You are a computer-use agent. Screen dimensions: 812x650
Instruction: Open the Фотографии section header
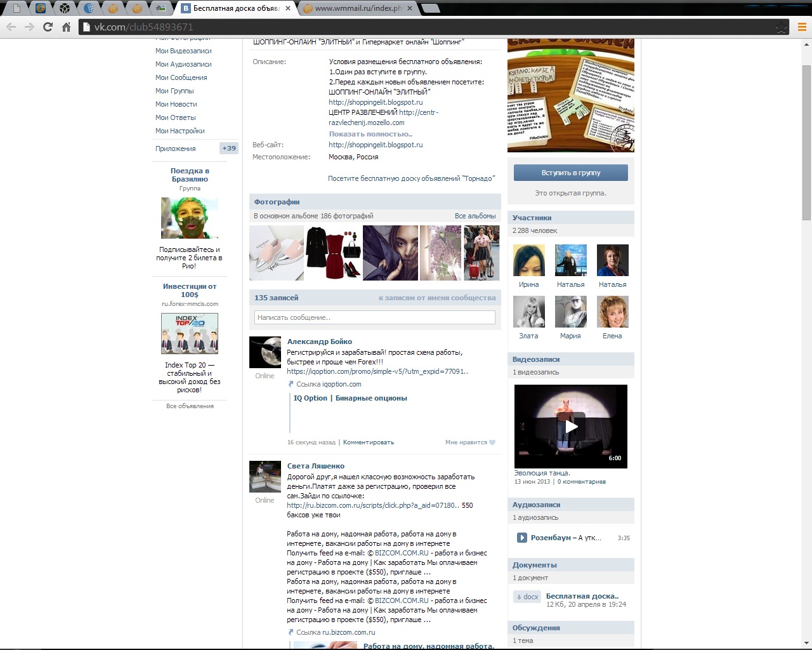(x=277, y=202)
